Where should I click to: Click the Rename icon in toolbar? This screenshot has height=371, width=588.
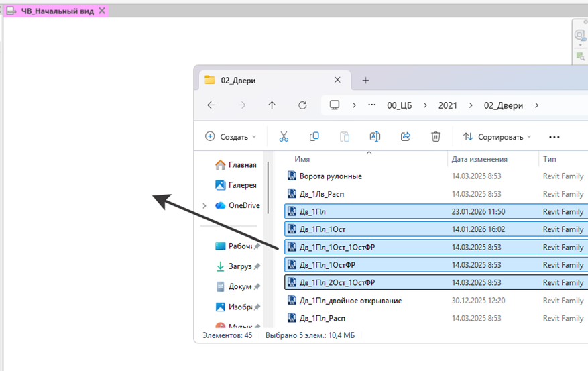(x=375, y=136)
